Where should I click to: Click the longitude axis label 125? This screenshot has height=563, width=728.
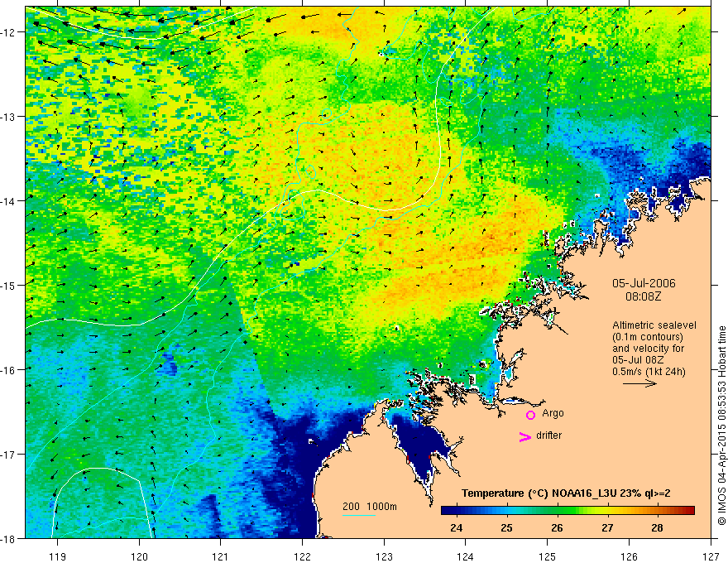548,556
